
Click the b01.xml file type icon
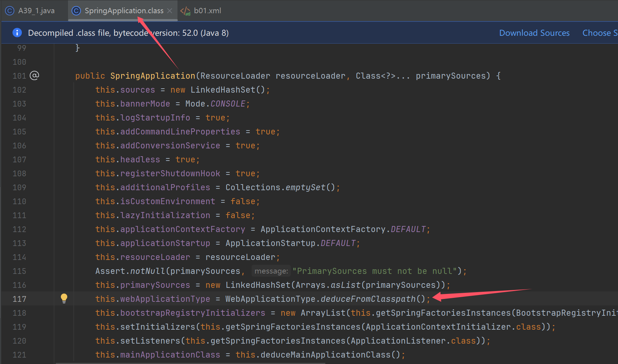185,11
